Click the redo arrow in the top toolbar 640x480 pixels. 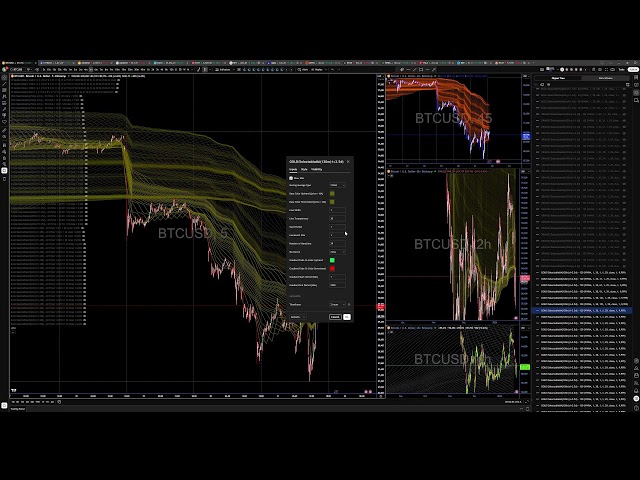(x=340, y=70)
